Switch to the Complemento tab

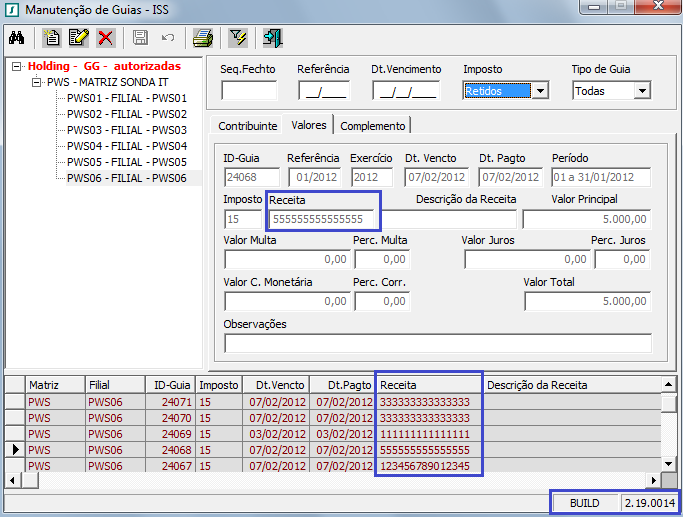[373, 126]
